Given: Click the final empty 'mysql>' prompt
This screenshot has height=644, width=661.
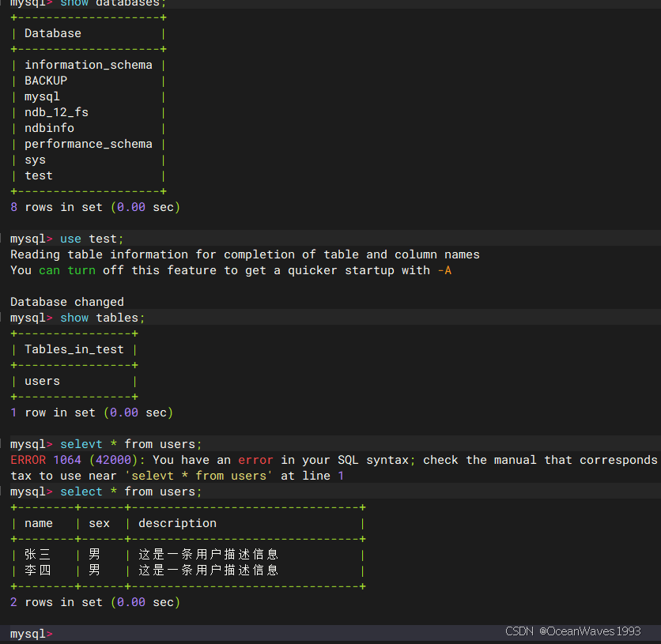Looking at the screenshot, I should click(x=31, y=634).
